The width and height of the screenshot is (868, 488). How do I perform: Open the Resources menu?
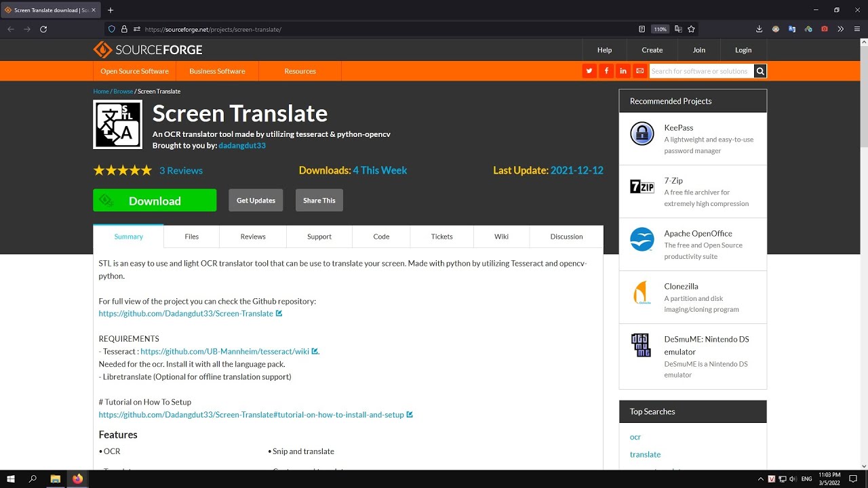[x=300, y=71]
